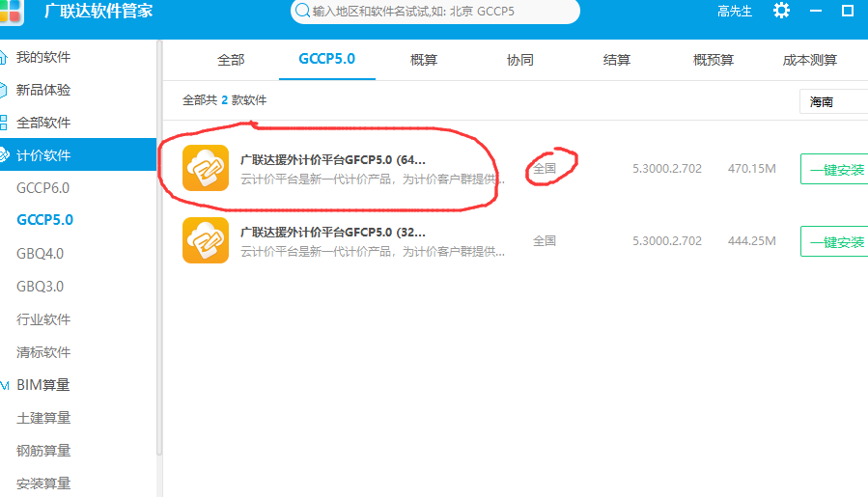
Task: Click the user name 高先生
Action: 735,11
